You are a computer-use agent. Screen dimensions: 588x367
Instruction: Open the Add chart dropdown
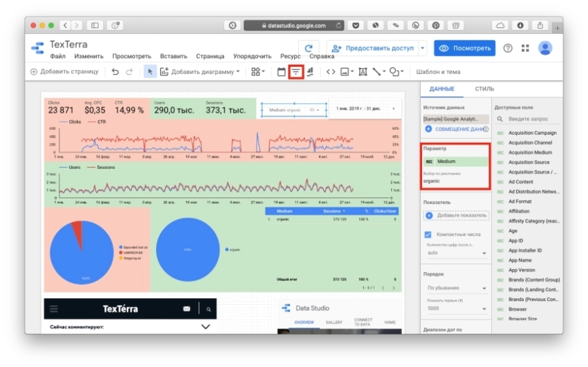click(200, 71)
